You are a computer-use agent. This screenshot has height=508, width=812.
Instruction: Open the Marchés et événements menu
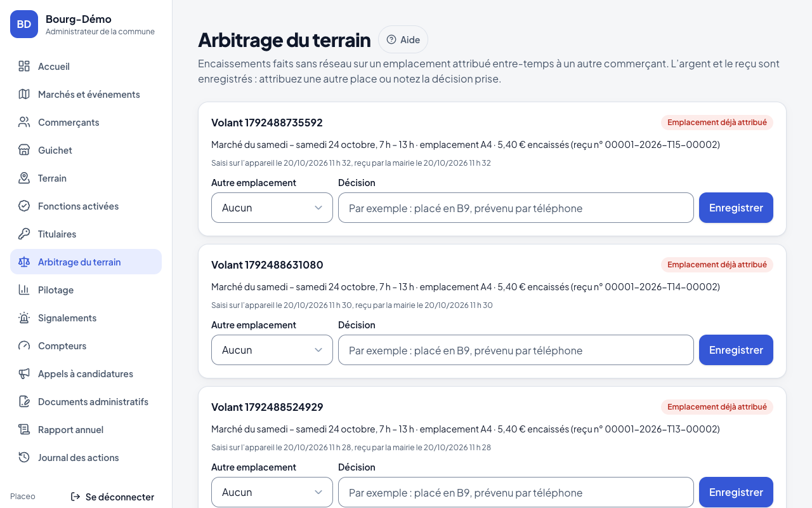click(86, 94)
